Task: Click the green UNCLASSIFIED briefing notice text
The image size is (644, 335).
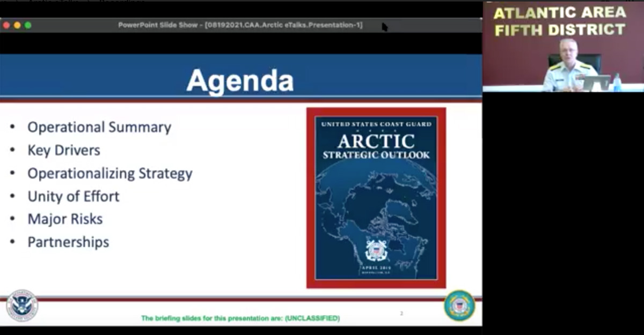Action: point(240,318)
